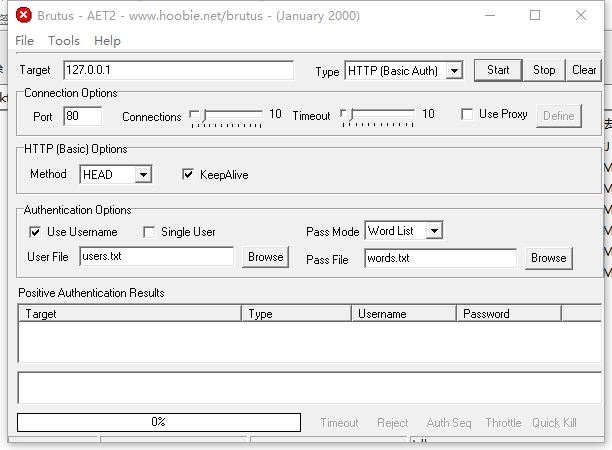Image resolution: width=612 pixels, height=450 pixels.
Task: Minimize the Brutus window
Action: point(490,16)
